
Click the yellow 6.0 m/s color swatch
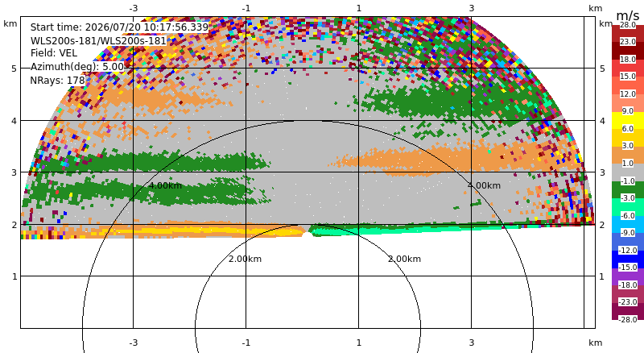pyautogui.click(x=628, y=121)
